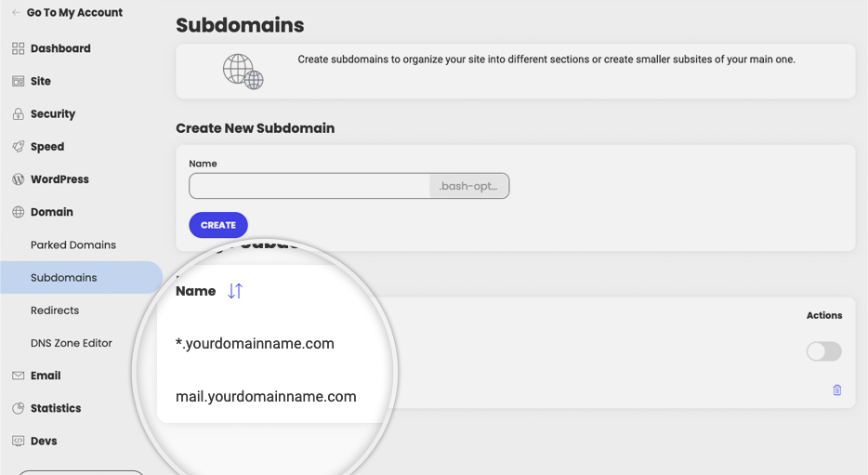Toggle the wildcard subdomain switch

click(x=823, y=351)
